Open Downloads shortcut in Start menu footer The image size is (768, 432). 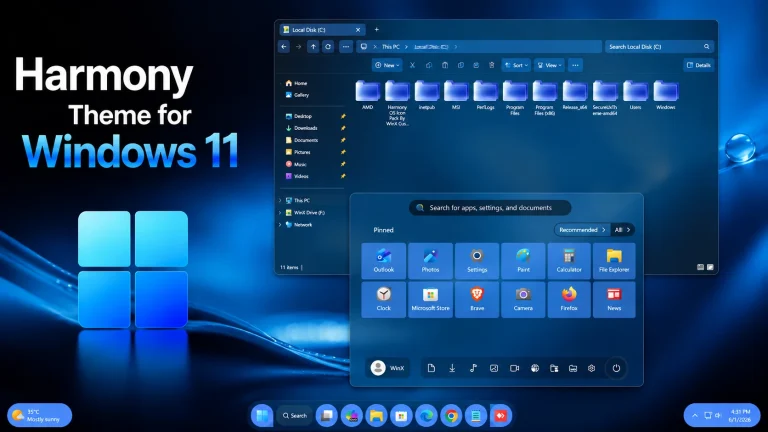452,368
